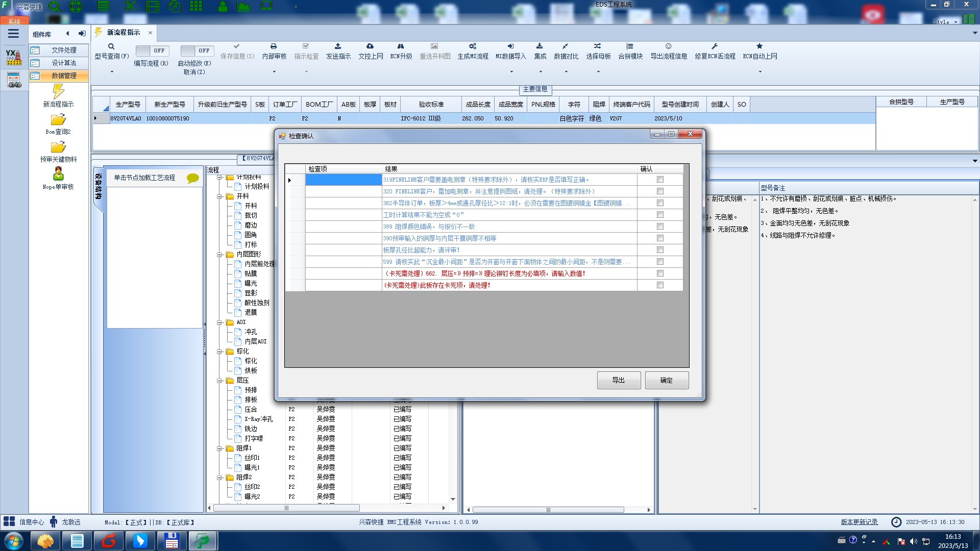Toggle the 编写流程 OFF switch
Viewport: 980px width, 551px height.
point(151,51)
